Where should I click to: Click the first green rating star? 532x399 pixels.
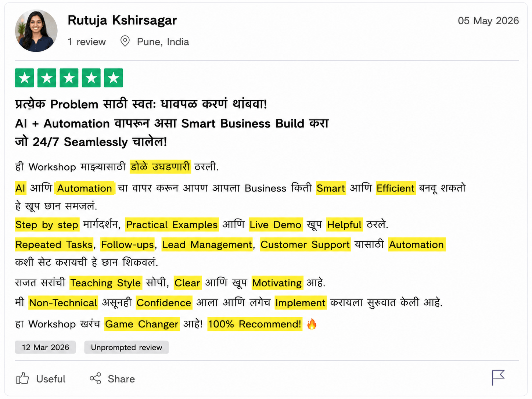click(25, 78)
